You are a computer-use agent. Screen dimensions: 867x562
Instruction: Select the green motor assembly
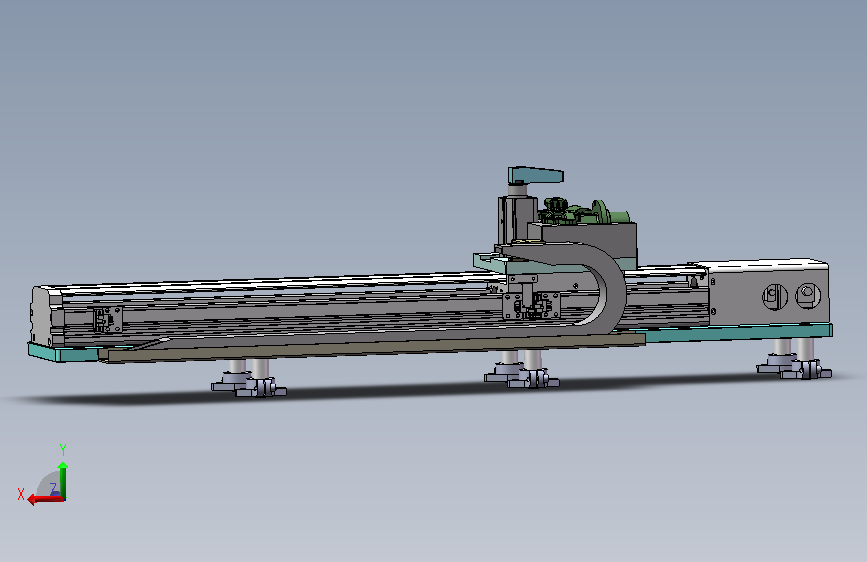pos(586,212)
